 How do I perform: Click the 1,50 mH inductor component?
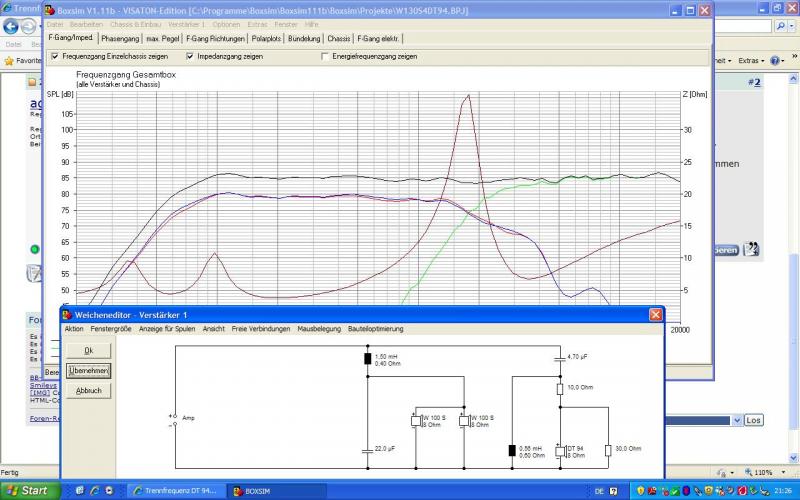pos(367,359)
